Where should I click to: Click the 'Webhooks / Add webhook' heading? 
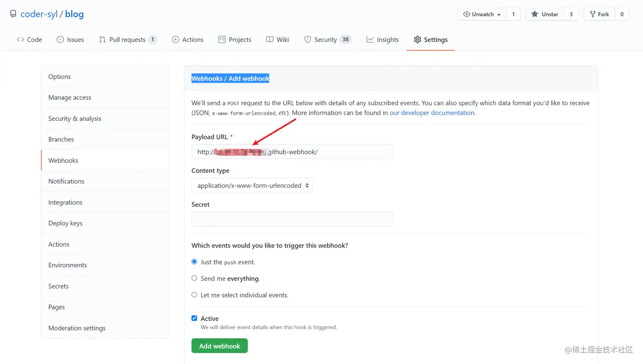[x=230, y=78]
